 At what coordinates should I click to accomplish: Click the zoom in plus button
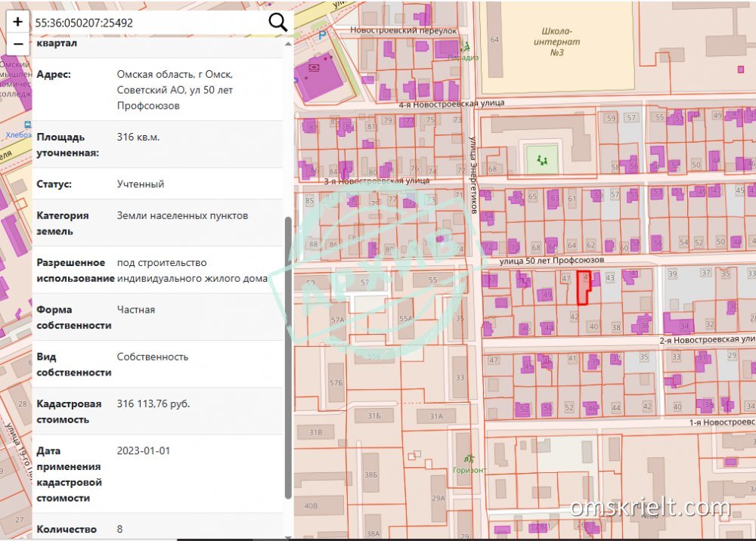(17, 22)
